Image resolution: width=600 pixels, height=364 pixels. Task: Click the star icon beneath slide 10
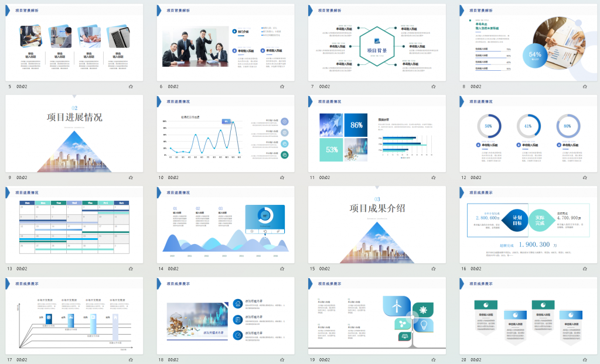pyautogui.click(x=282, y=177)
